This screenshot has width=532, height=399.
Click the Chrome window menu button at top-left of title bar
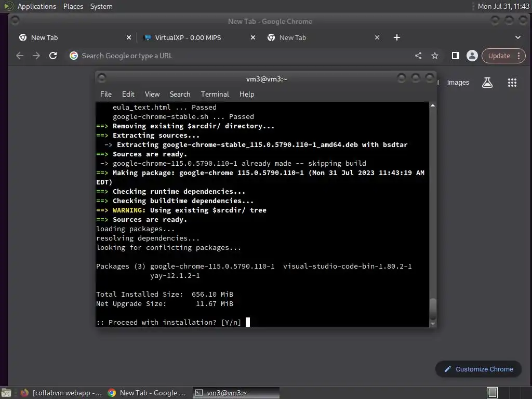pos(15,20)
